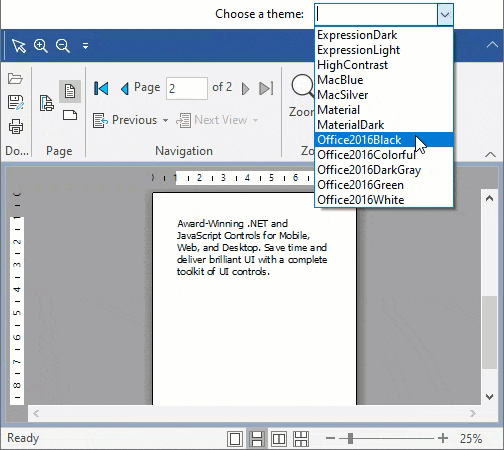Select portrait page orientation

pos(70,91)
